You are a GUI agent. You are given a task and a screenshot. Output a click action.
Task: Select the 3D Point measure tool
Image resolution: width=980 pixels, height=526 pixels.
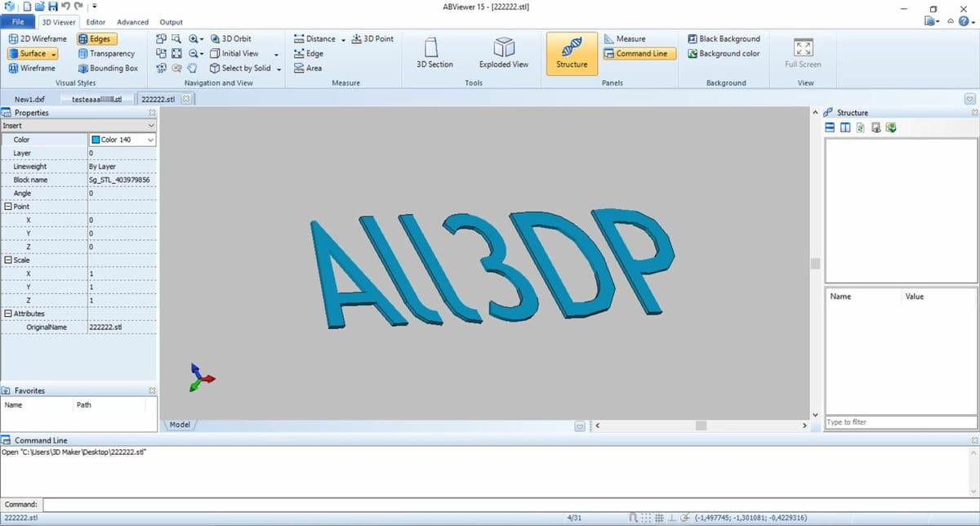(x=372, y=38)
